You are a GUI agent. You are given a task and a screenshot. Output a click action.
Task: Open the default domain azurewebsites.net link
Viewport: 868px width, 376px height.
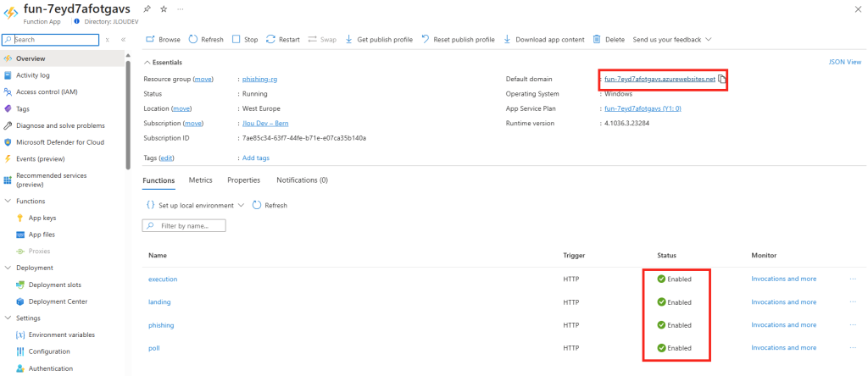click(659, 79)
